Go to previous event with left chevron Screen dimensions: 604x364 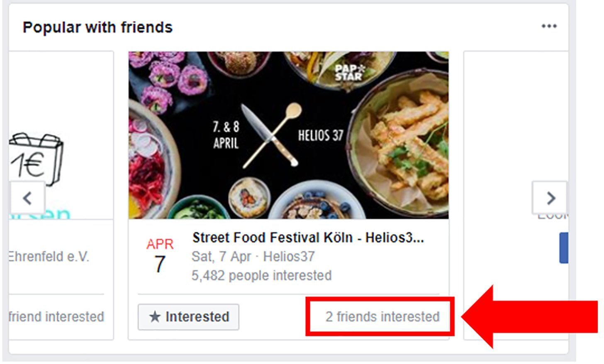click(27, 198)
